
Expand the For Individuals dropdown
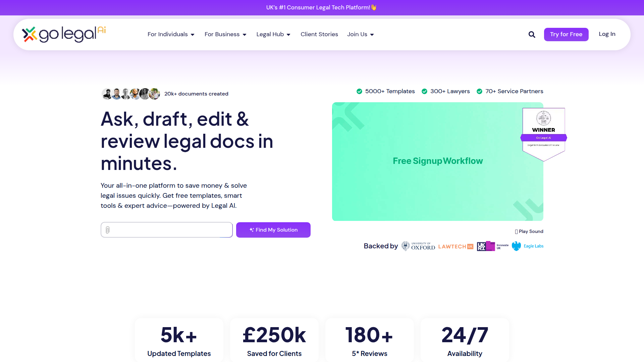pos(171,34)
